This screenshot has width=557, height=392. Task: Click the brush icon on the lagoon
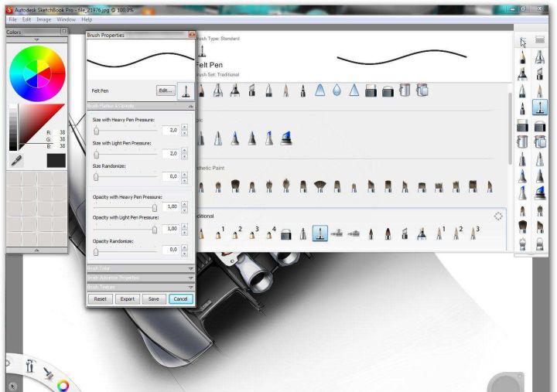tap(48, 373)
